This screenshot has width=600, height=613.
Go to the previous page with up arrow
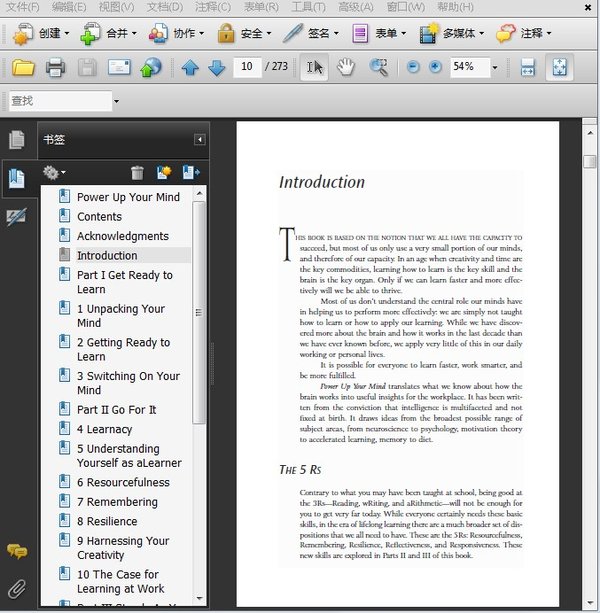190,68
